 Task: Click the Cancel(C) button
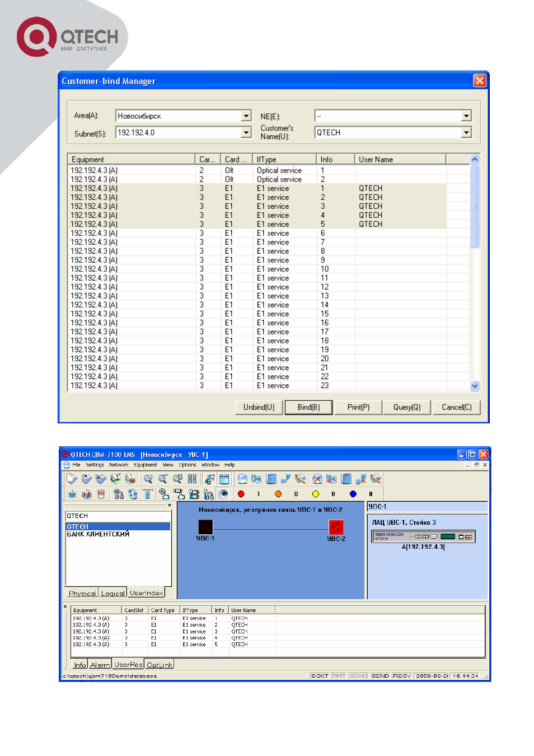point(457,407)
